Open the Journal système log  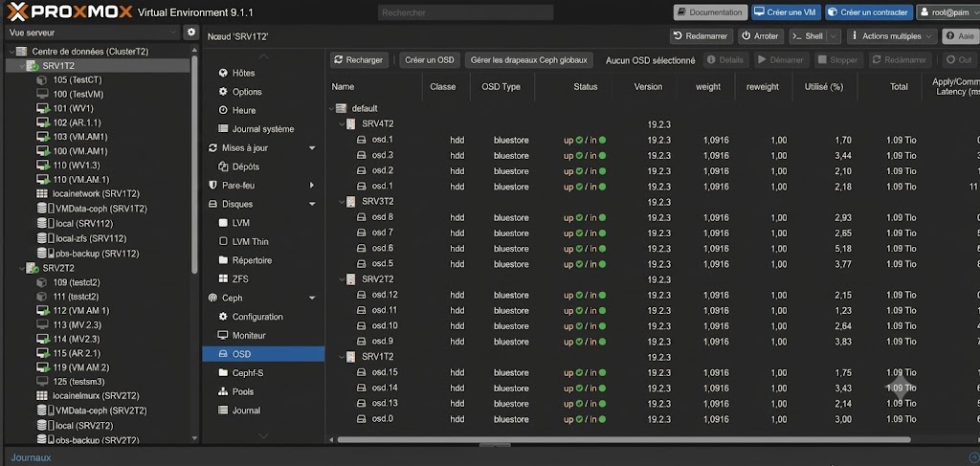263,129
